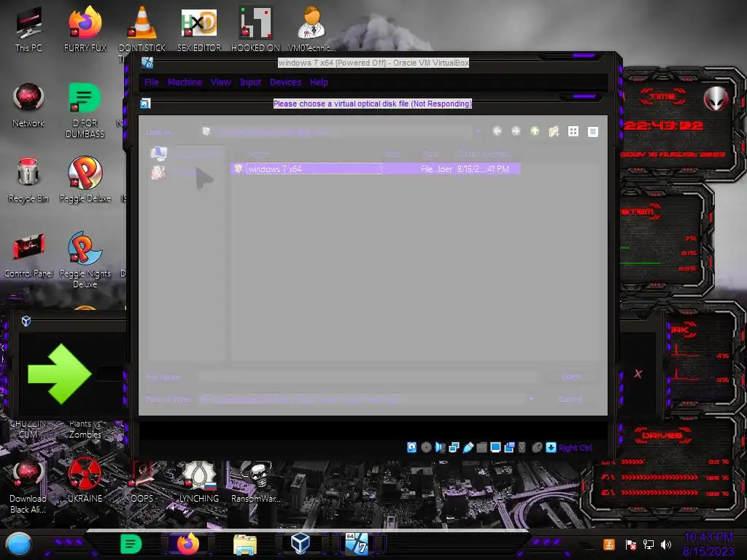This screenshot has width=747, height=560.
Task: Launch Peggle Deluxe from the desktop
Action: click(x=85, y=180)
